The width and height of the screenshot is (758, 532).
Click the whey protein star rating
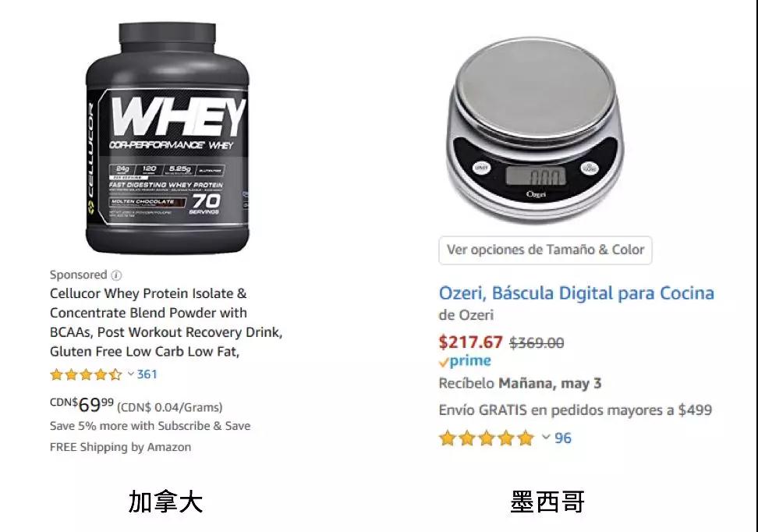pos(86,374)
